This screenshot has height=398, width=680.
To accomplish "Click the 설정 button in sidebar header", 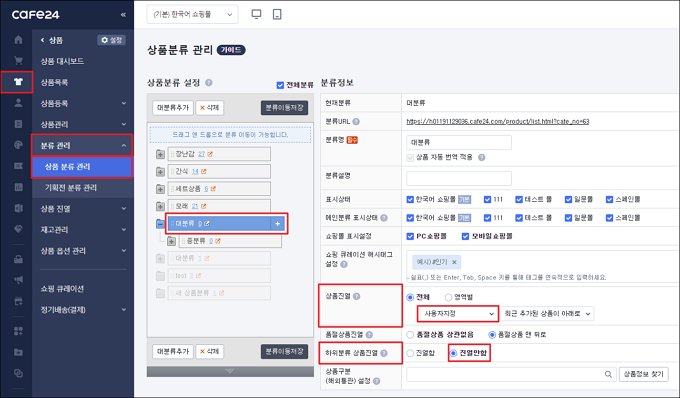I will pyautogui.click(x=111, y=40).
